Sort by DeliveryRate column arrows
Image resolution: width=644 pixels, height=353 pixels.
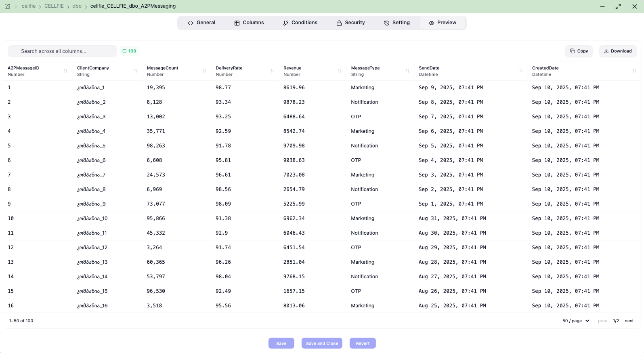click(x=272, y=71)
